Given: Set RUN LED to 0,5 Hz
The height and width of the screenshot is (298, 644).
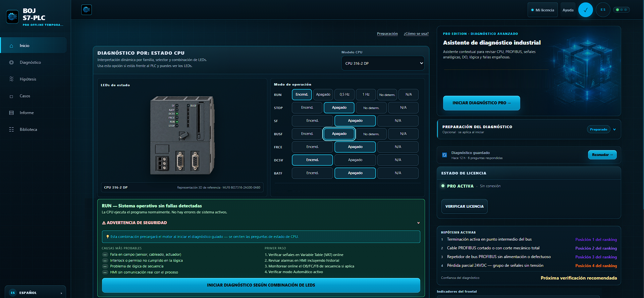Looking at the screenshot, I should (344, 95).
